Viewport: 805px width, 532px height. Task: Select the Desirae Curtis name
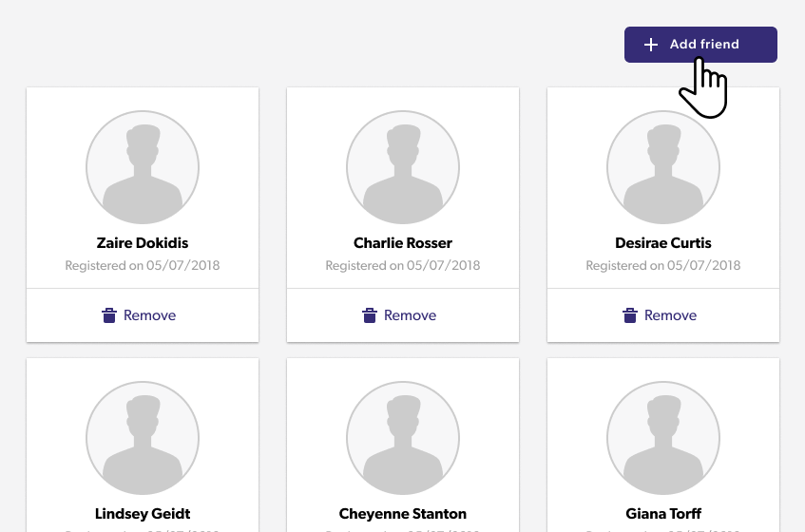663,242
